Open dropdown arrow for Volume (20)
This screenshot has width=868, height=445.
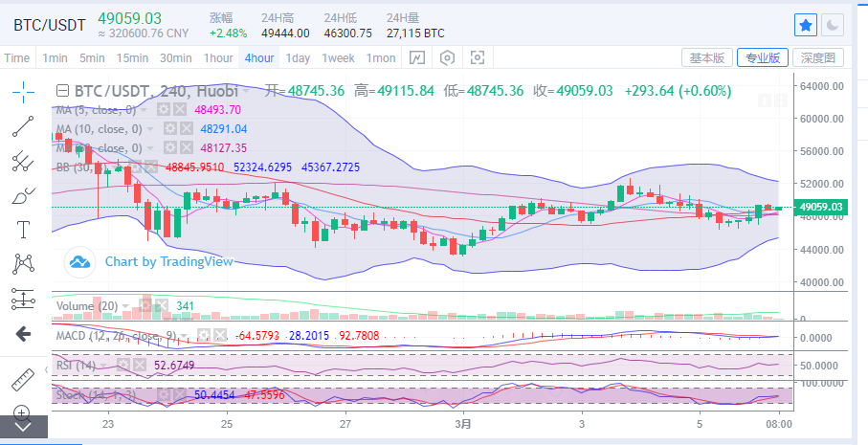126,306
